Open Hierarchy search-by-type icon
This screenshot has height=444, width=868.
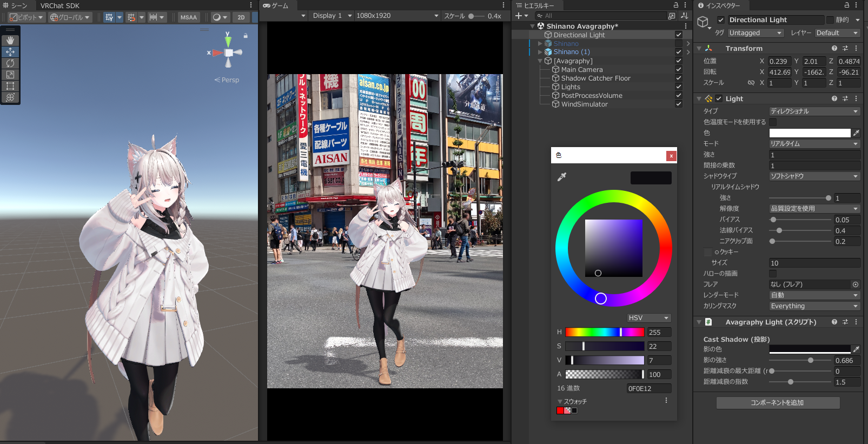click(672, 16)
